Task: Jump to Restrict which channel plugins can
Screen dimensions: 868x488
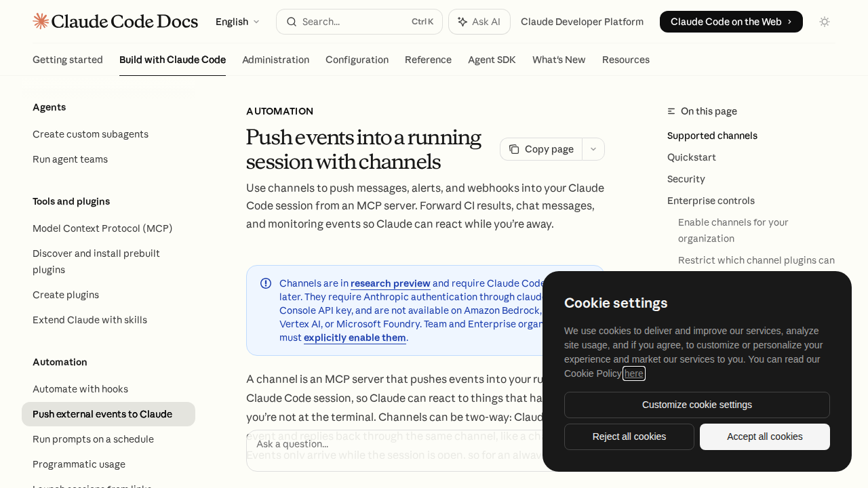Action: (x=756, y=260)
